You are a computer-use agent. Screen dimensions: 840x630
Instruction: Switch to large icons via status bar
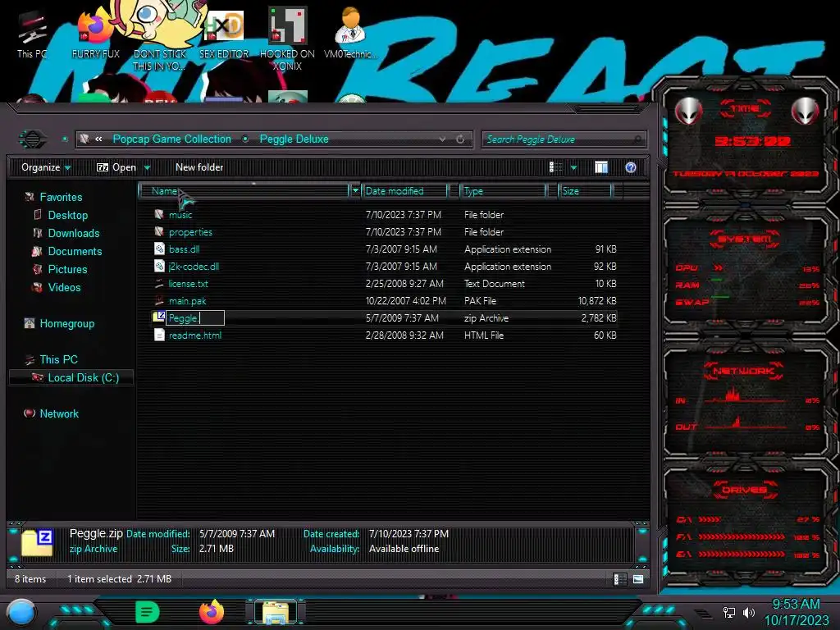tap(638, 579)
